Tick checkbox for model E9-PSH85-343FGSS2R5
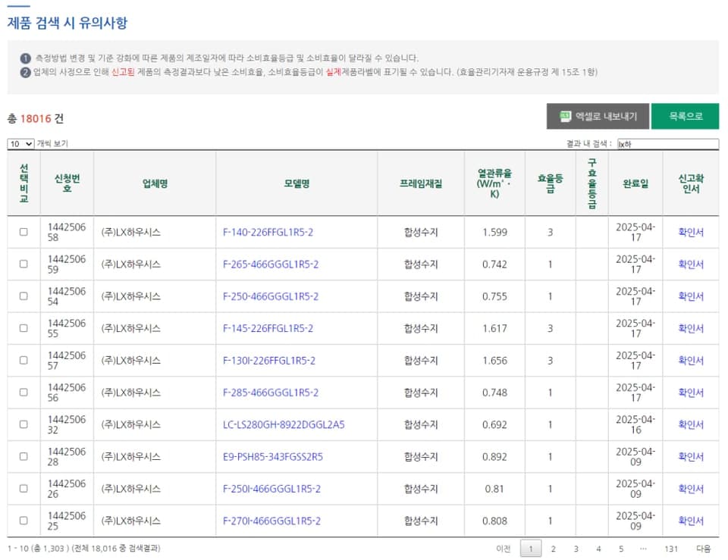Image resolution: width=728 pixels, height=560 pixels. coord(24,456)
